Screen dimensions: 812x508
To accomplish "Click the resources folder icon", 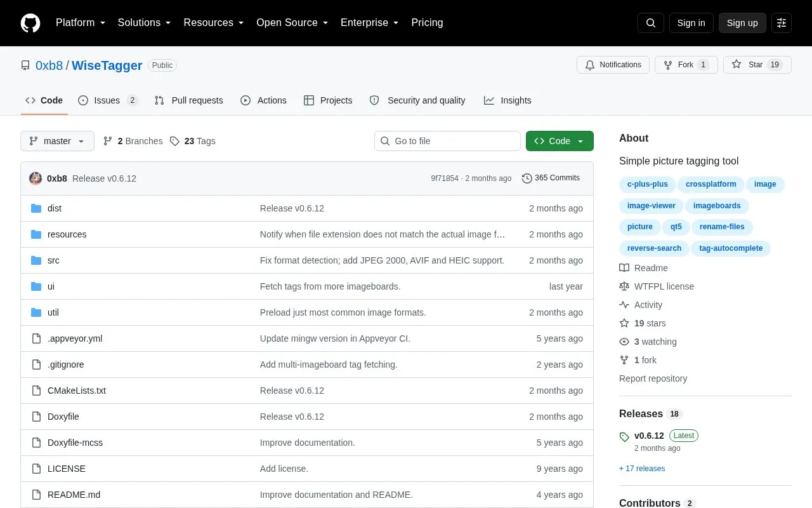I will tap(36, 234).
